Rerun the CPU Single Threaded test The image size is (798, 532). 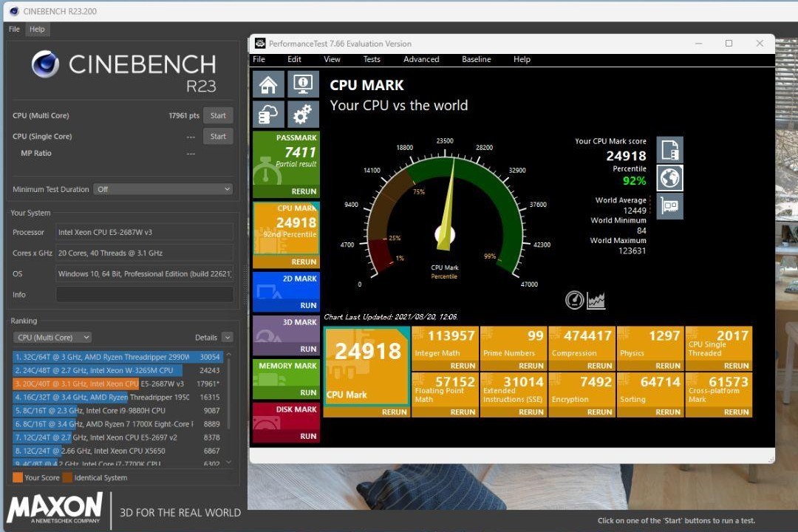[x=737, y=366]
